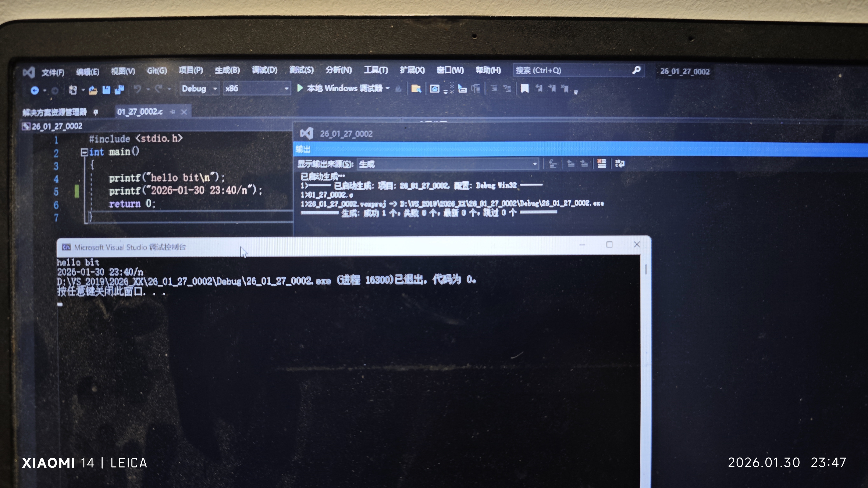Screen dimensions: 868x488
Task: Click the Navigate Backward blue arrow
Action: (x=34, y=90)
